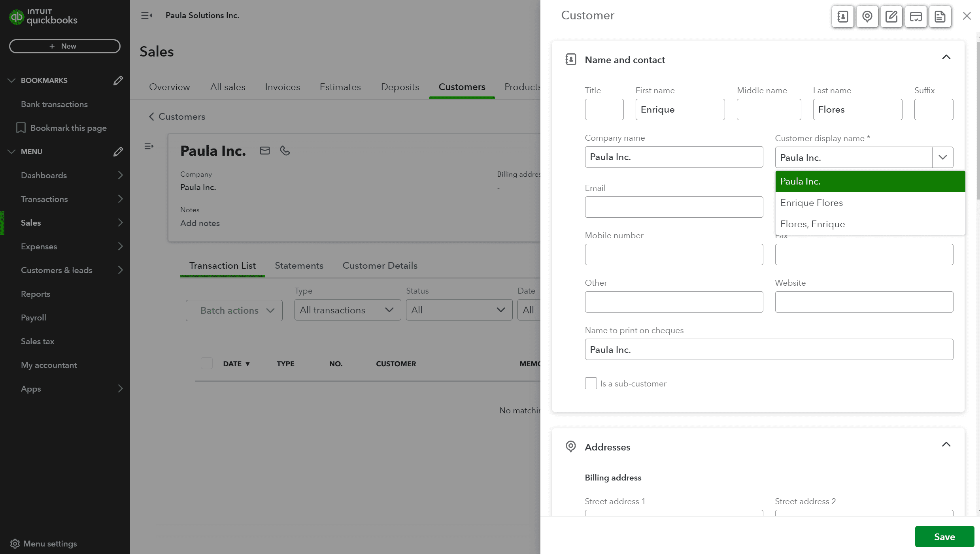Click into the Email input field
Image resolution: width=980 pixels, height=554 pixels.
pyautogui.click(x=674, y=207)
